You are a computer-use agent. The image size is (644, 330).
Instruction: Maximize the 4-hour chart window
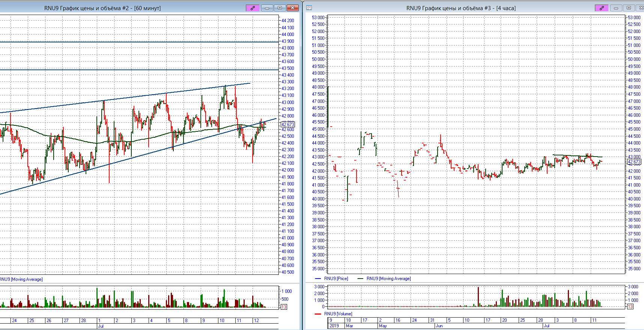tap(629, 8)
